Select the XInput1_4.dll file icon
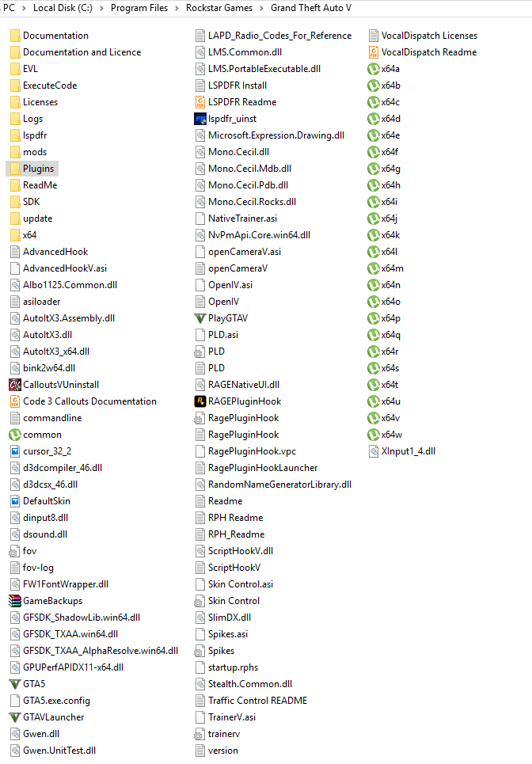Viewport: 532px width, 764px height. coord(374,451)
